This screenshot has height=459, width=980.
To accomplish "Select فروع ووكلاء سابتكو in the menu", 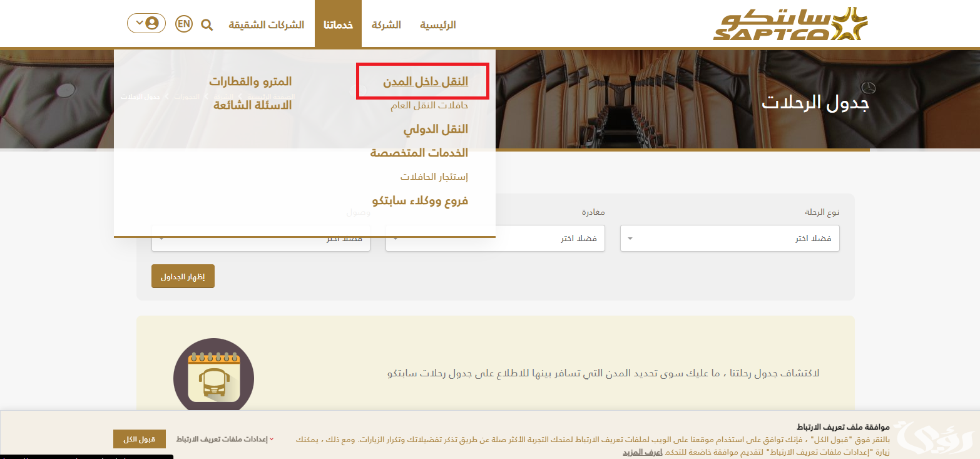I will 420,200.
